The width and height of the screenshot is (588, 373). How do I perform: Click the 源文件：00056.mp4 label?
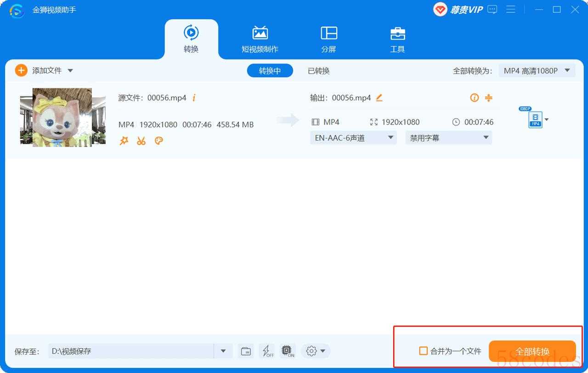point(153,98)
